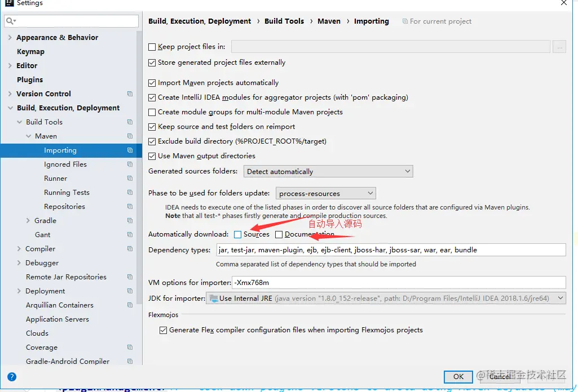
Task: Open the Plugins settings page
Action: (30, 80)
